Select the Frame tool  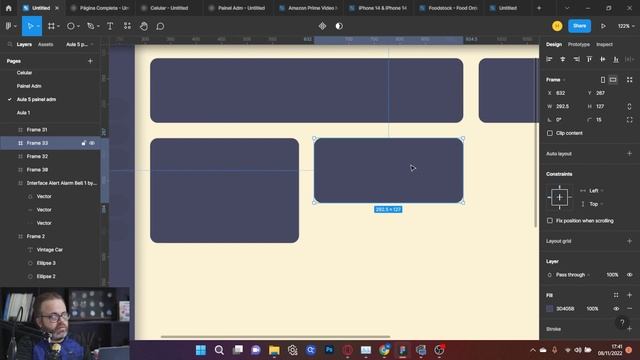pos(51,26)
